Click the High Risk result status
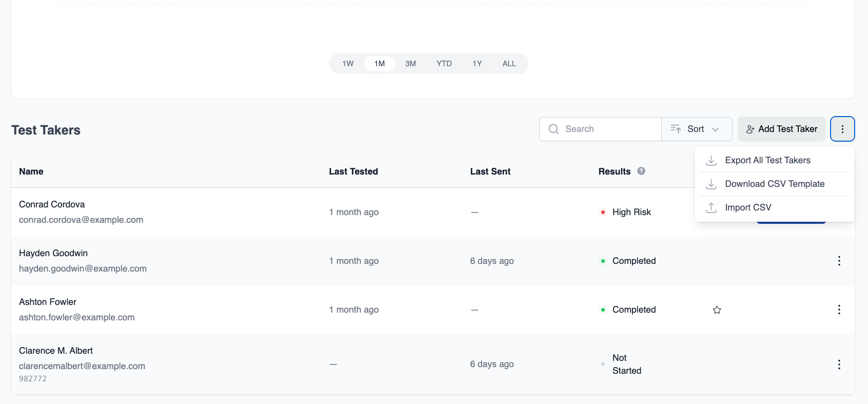 pyautogui.click(x=632, y=212)
